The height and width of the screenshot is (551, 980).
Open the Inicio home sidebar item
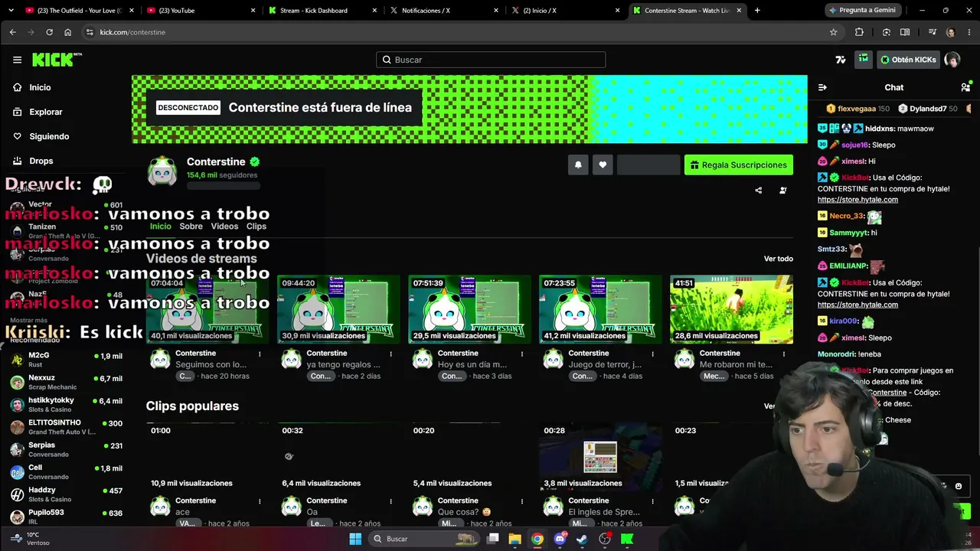coord(40,87)
